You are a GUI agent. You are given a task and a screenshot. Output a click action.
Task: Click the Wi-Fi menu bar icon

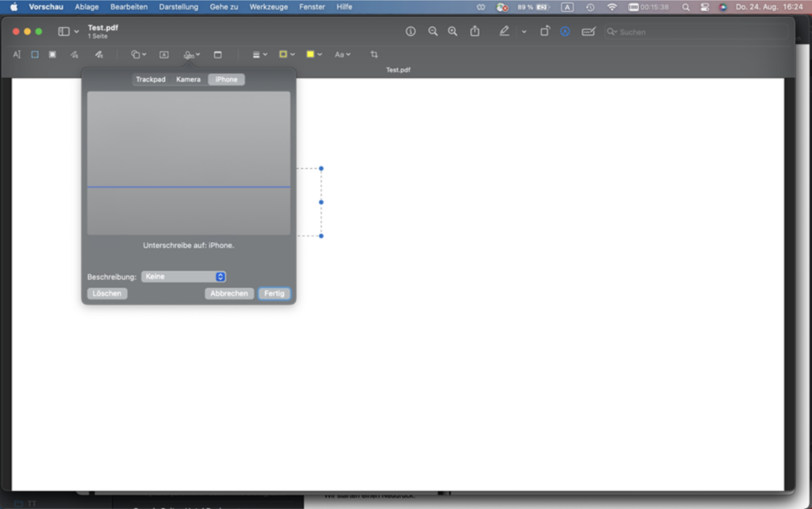611,6
